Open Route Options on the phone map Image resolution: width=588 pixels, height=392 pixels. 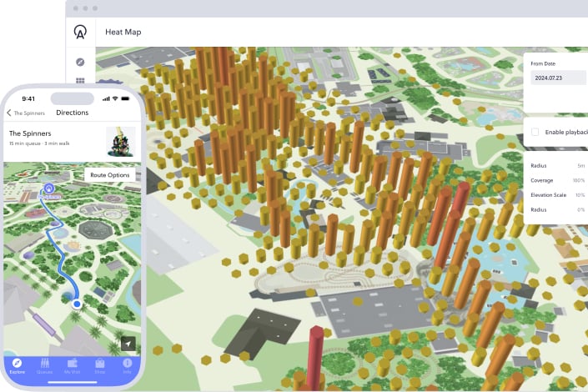110,175
